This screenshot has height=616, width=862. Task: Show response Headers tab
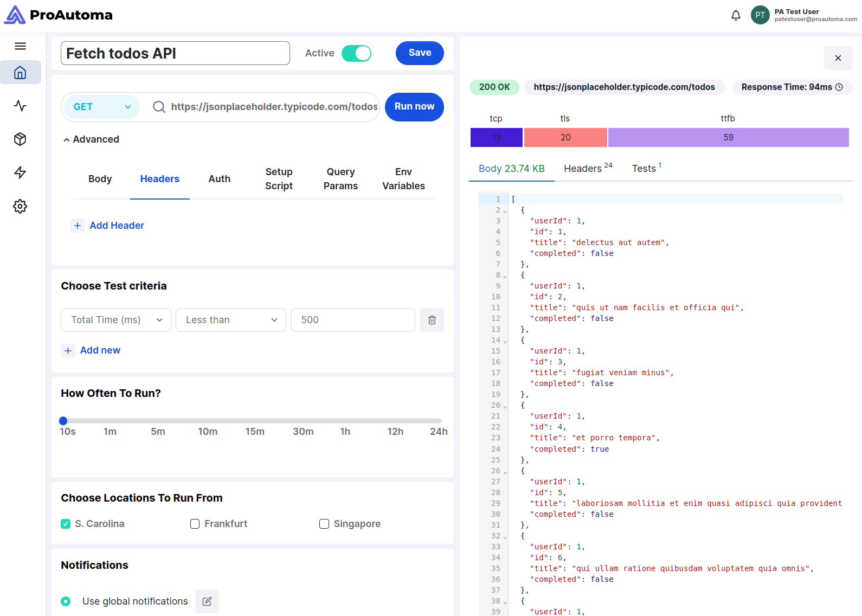(588, 169)
